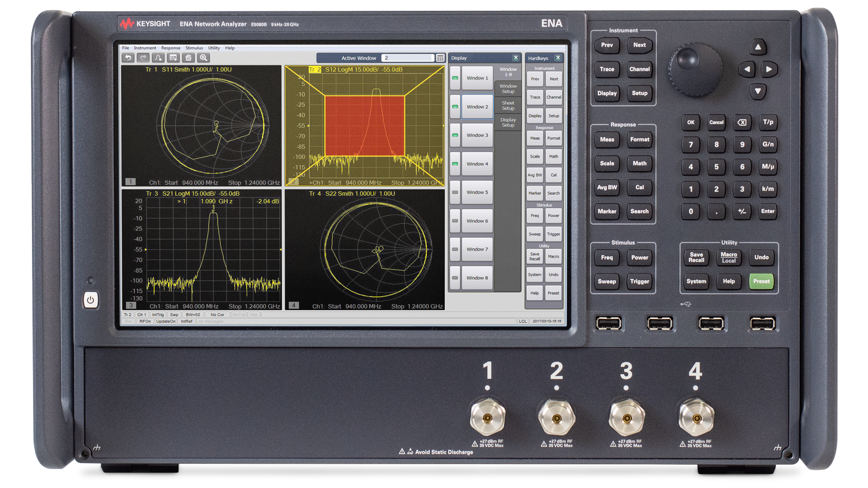Click the Redo icon in the toolbar

(x=142, y=57)
